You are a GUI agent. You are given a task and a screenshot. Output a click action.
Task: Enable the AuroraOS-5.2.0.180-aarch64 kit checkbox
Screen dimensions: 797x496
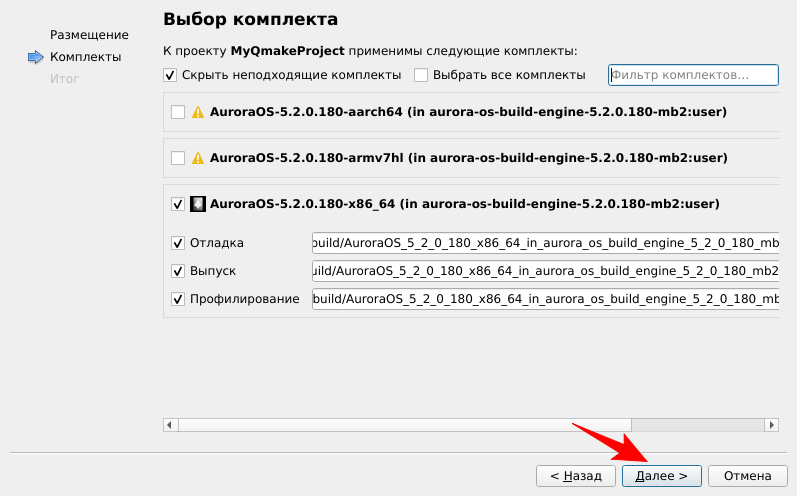coord(178,112)
